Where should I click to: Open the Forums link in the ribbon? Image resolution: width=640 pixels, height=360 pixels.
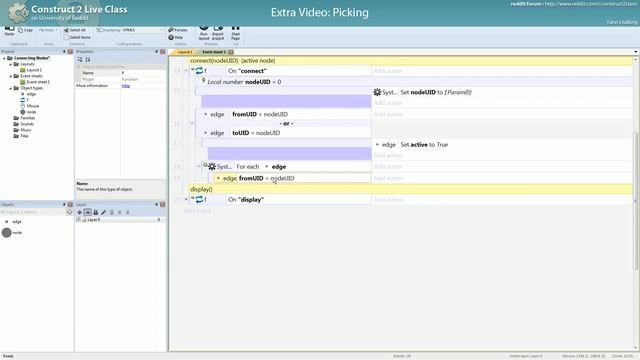[x=178, y=30]
